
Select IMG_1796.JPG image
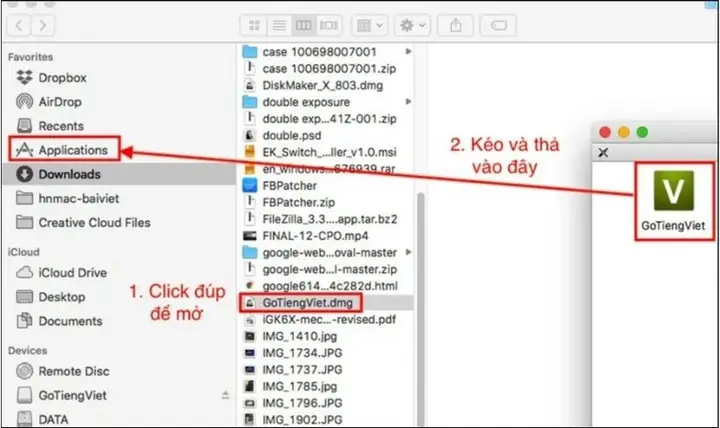(x=302, y=403)
